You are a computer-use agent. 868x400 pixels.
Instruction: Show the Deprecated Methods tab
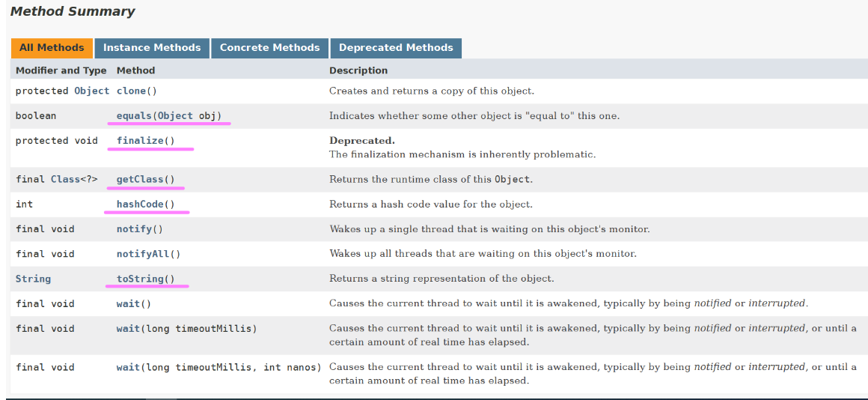(396, 48)
